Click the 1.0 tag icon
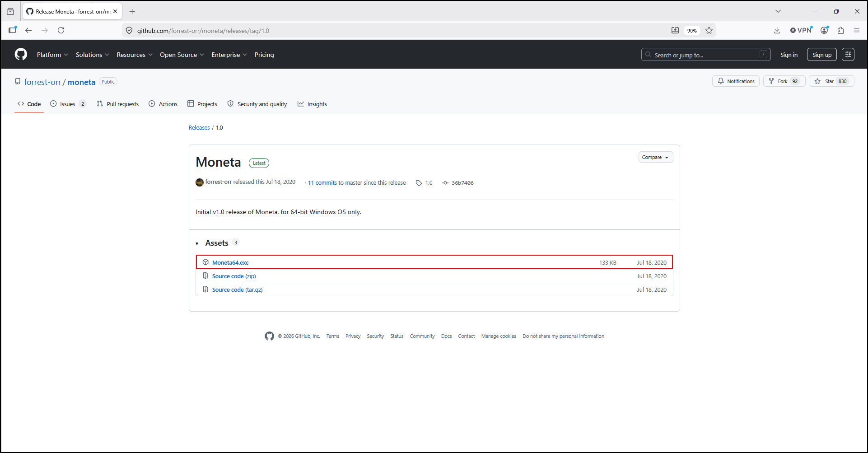Viewport: 868px width, 453px height. click(419, 183)
